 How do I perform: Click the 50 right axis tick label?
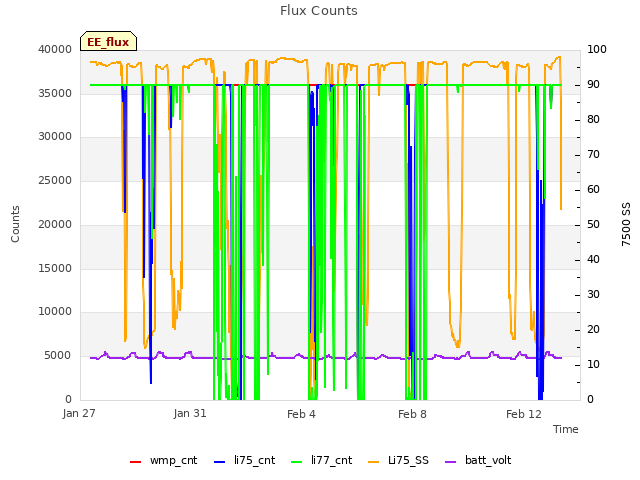tap(593, 224)
